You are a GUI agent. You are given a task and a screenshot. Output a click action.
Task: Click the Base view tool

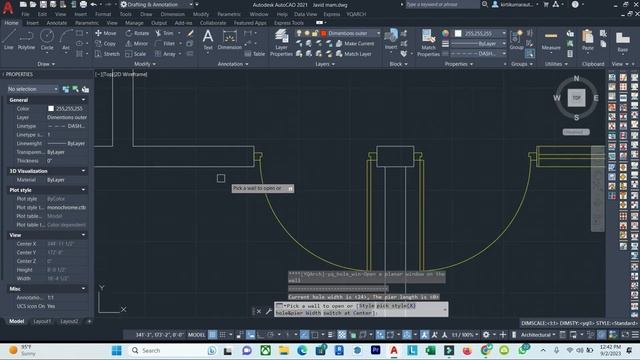point(622,42)
